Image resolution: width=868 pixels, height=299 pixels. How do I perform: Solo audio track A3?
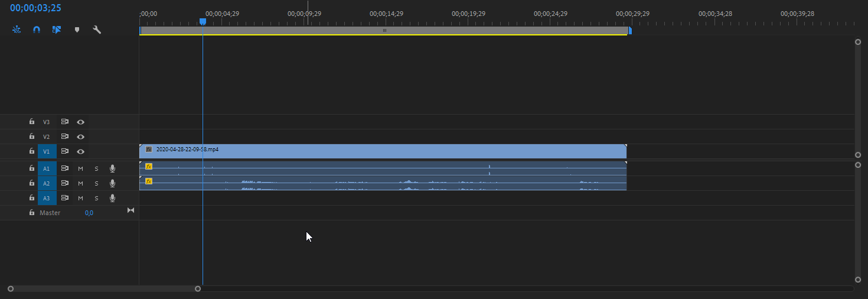coord(96,198)
